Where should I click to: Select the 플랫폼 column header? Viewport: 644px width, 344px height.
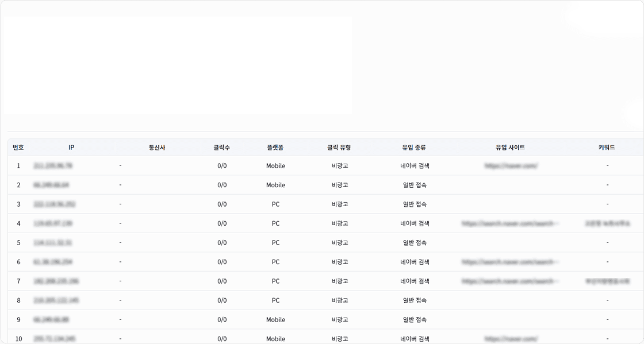(275, 148)
